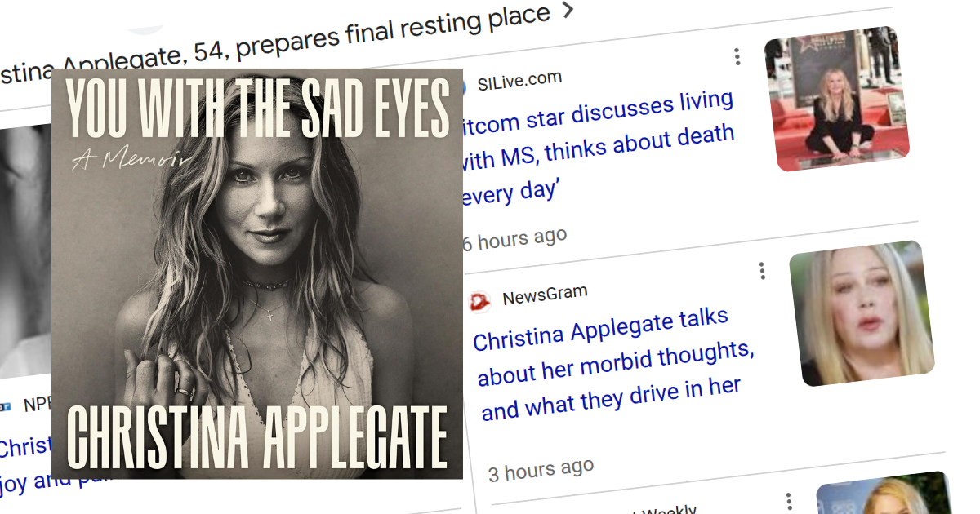Viewport: 980px width, 514px height.
Task: Click the red NewsGram logo icon
Action: click(x=479, y=302)
